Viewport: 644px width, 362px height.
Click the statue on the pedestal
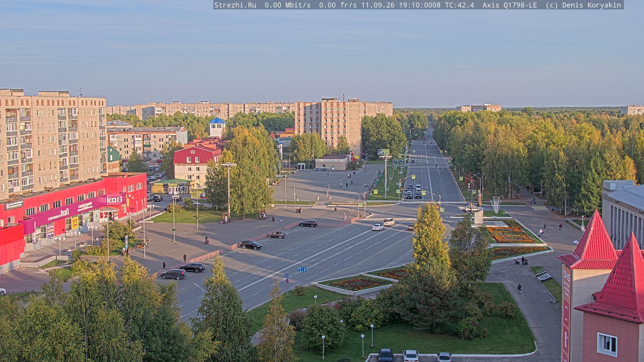click(479, 198)
